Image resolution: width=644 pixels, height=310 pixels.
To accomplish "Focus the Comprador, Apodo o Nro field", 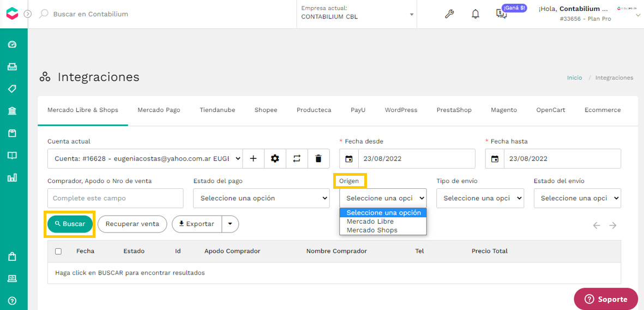I will click(116, 198).
